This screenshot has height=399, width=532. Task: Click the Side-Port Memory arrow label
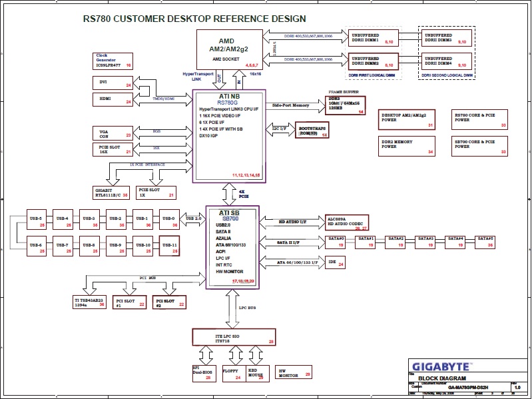291,105
